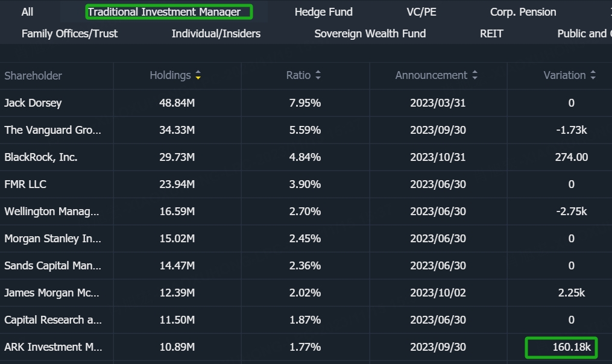Click the Shareholder column header
Image resolution: width=612 pixels, height=364 pixels.
point(33,76)
